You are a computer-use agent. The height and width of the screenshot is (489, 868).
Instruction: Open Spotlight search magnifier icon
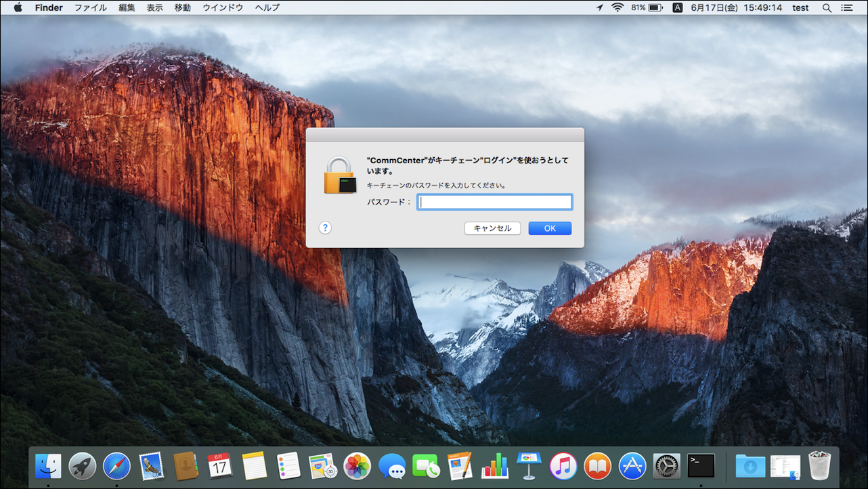(827, 7)
